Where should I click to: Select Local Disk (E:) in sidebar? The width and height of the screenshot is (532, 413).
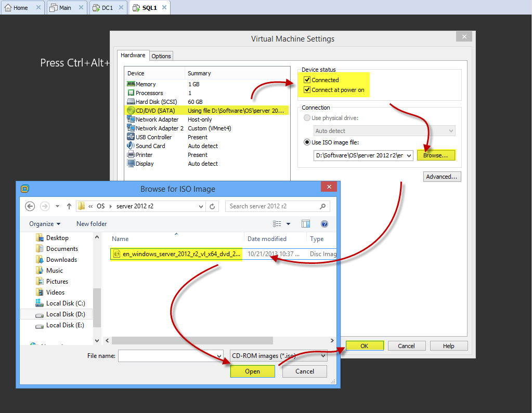(x=60, y=325)
